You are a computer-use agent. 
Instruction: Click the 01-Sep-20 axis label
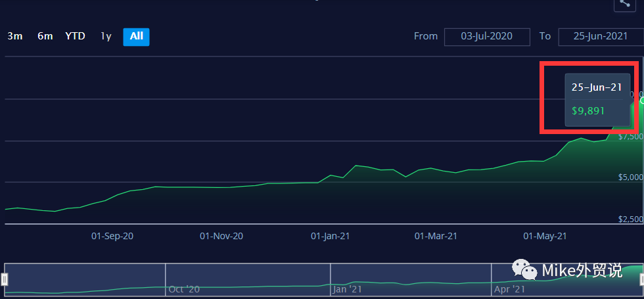[112, 236]
